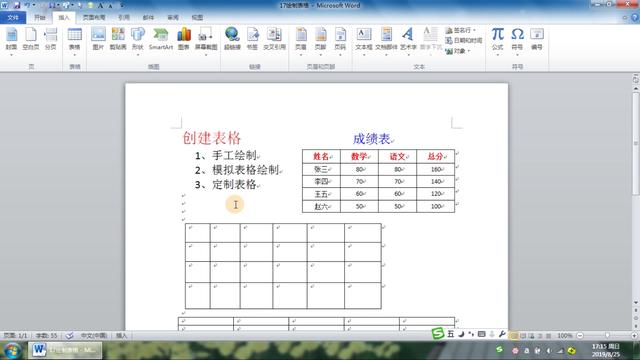
Task: Click the zoom slider handle
Action: (x=607, y=336)
